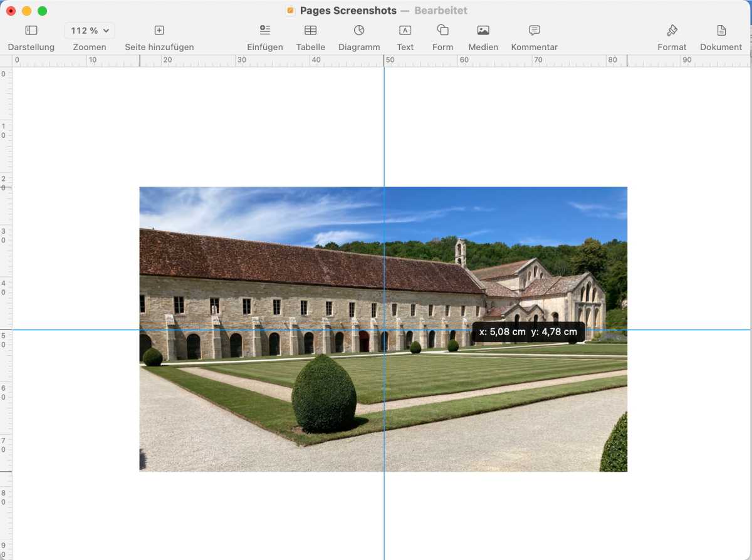Enter full screen with the green button
The height and width of the screenshot is (560, 752).
42,11
